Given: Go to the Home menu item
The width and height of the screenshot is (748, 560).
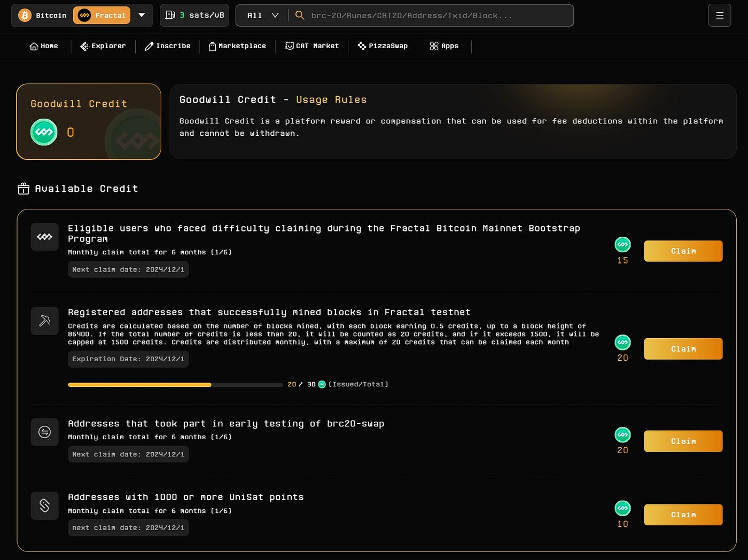Looking at the screenshot, I should point(44,46).
